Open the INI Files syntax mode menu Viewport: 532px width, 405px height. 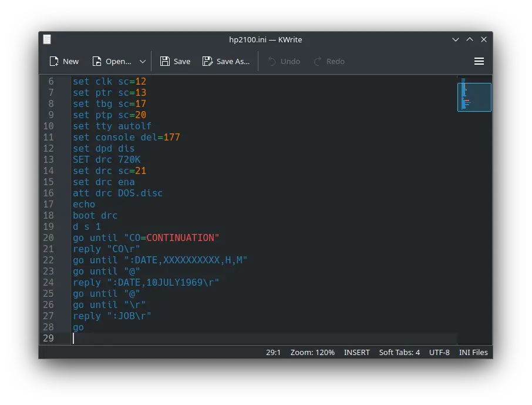click(473, 352)
